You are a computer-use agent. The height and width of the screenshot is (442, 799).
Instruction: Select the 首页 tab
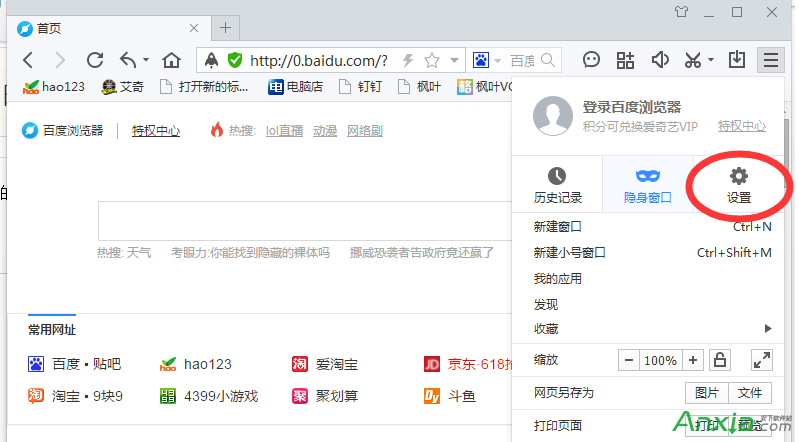click(x=111, y=28)
